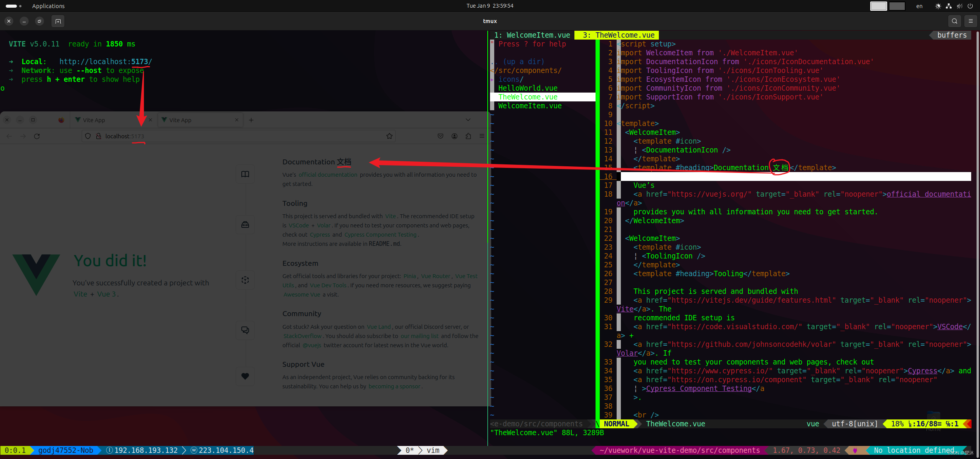This screenshot has width=980, height=459.
Task: Click the new terminal tab icon
Action: tap(58, 21)
